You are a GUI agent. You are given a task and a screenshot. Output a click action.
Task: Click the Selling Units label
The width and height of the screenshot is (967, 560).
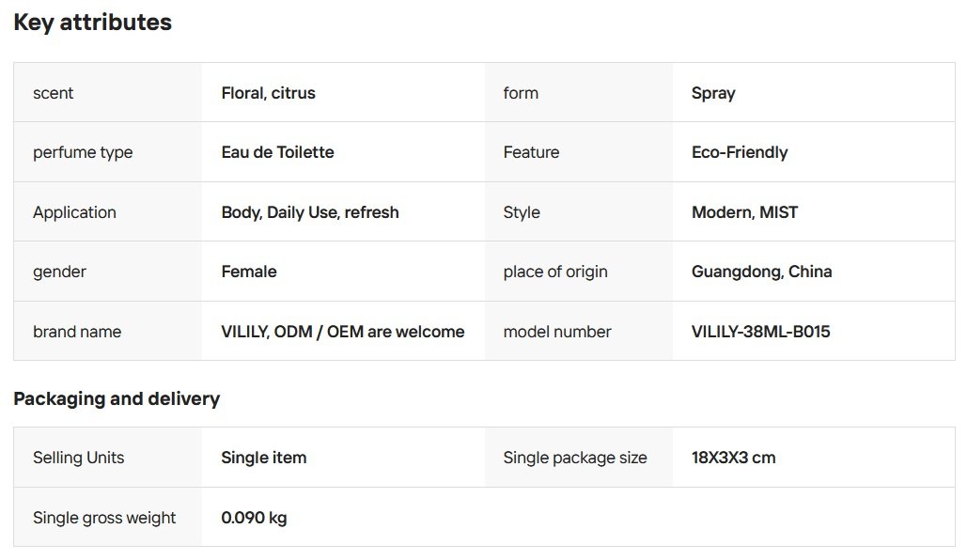[x=78, y=458]
